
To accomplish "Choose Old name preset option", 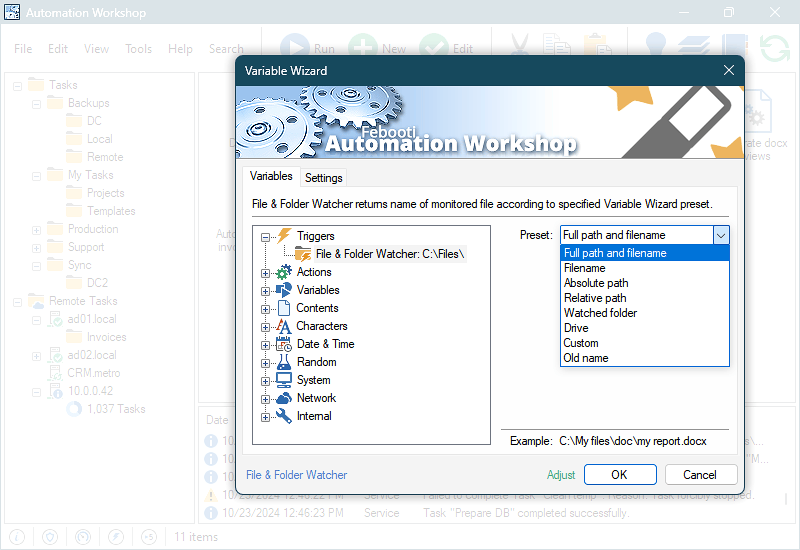I will tap(645, 358).
